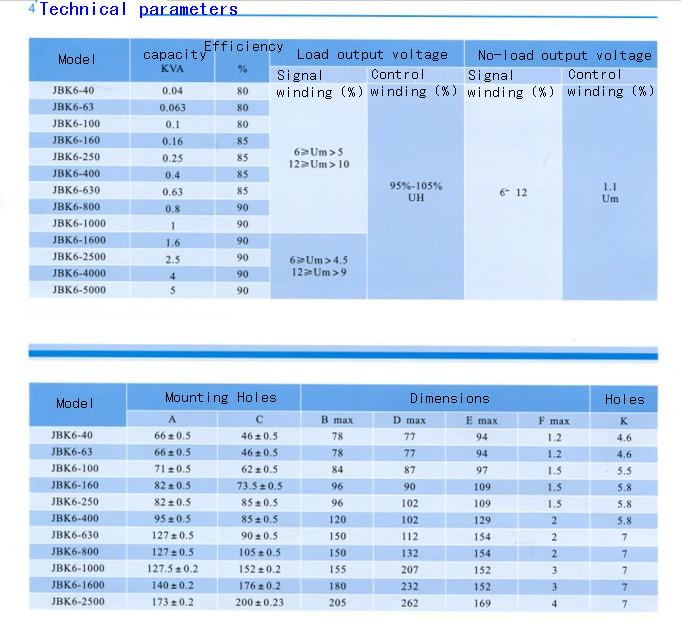Select model "JBK6-5000"
The width and height of the screenshot is (681, 620).
79,290
